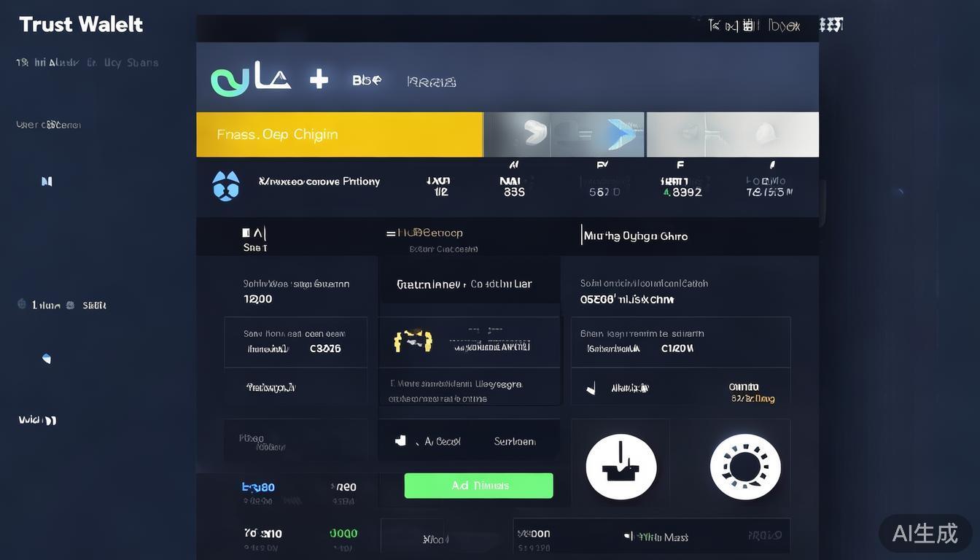
Task: Expand the arrow above the rightmost stats column
Action: tap(771, 164)
